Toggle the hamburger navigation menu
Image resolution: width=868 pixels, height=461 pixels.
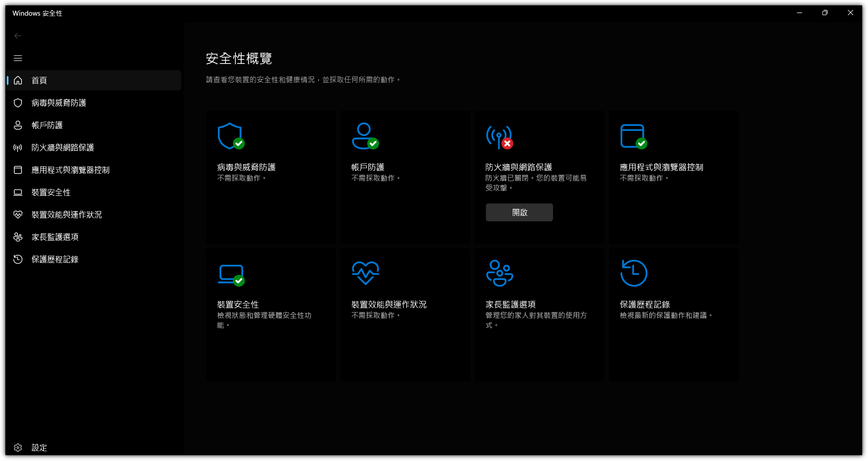pyautogui.click(x=18, y=58)
